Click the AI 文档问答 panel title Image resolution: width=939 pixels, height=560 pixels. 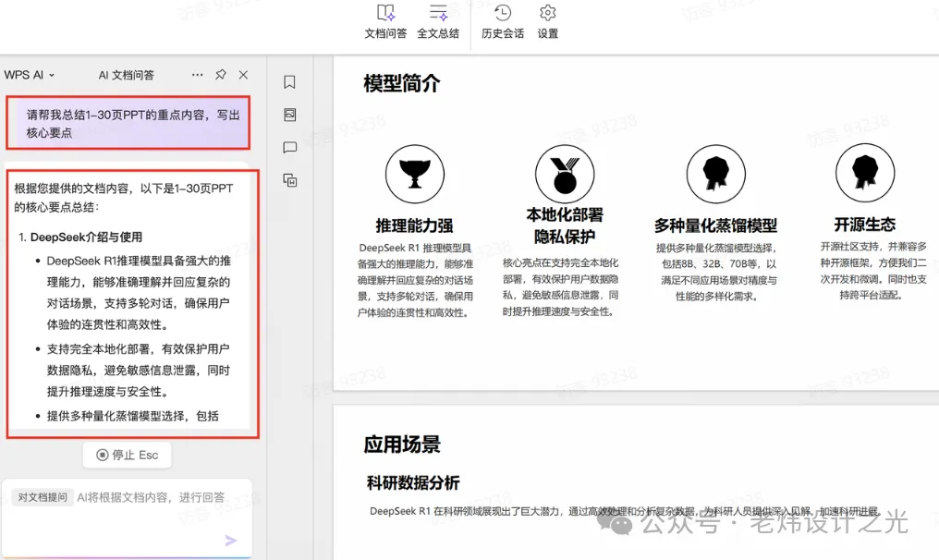coord(127,75)
